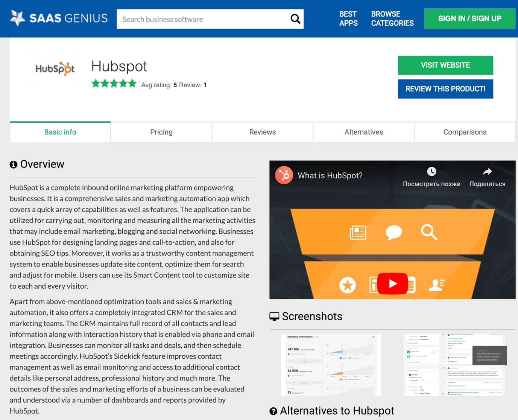Open the Reviews tab
This screenshot has width=518, height=420.
[263, 132]
